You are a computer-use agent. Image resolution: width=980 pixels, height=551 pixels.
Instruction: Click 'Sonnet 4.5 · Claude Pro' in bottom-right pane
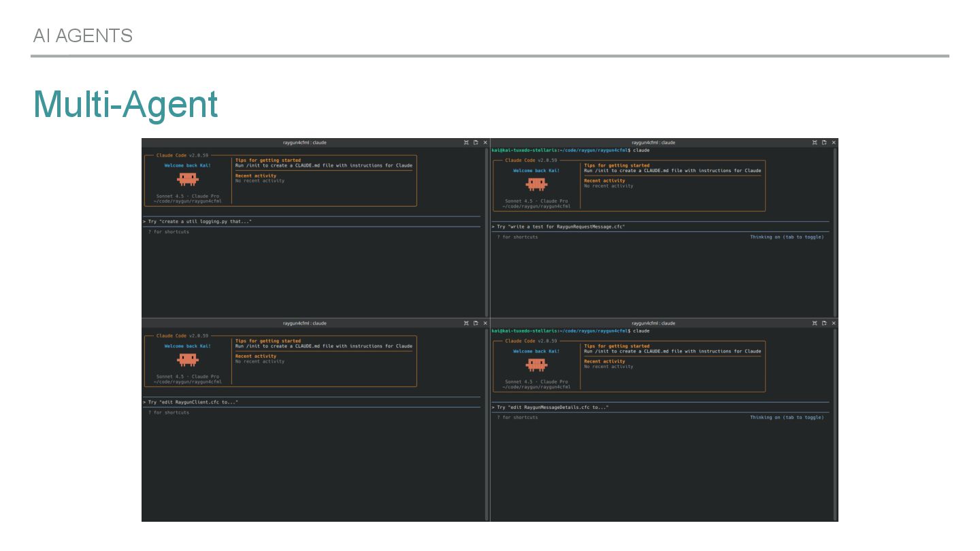pos(536,382)
